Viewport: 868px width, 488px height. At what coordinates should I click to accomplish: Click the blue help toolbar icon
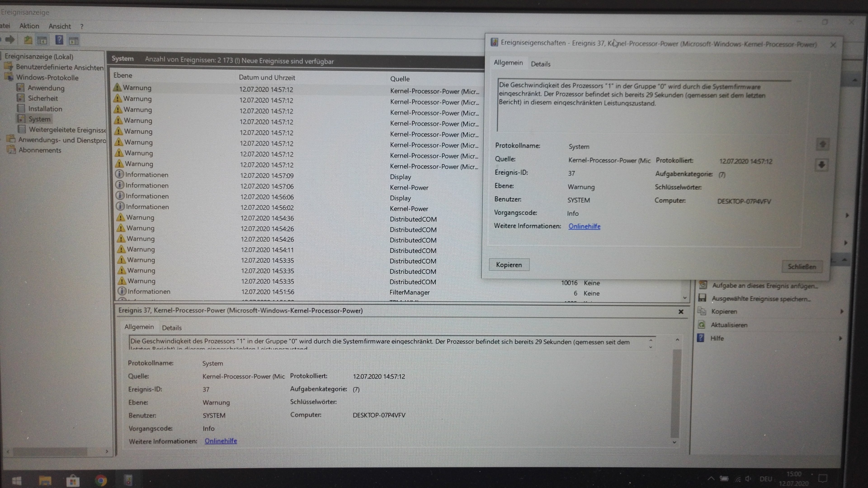click(59, 40)
